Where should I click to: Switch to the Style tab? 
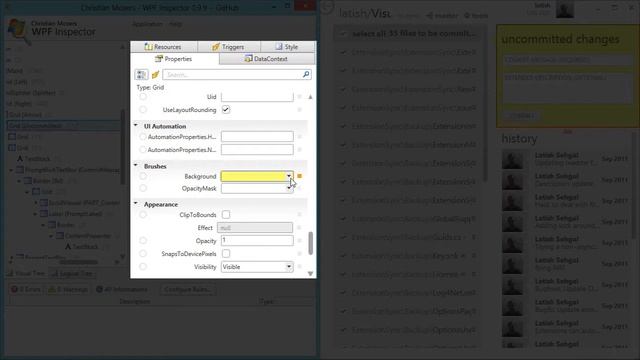coord(288,47)
